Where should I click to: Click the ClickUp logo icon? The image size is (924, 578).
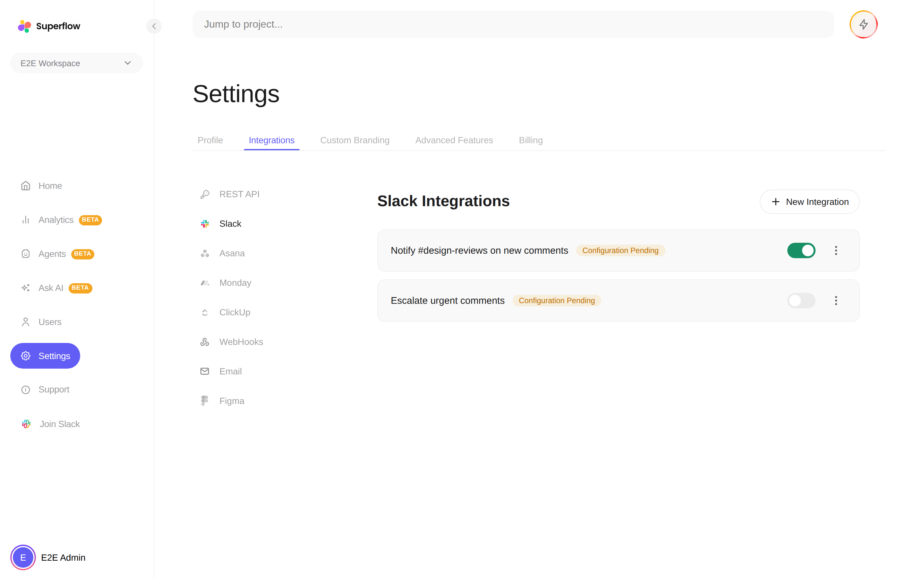[205, 312]
